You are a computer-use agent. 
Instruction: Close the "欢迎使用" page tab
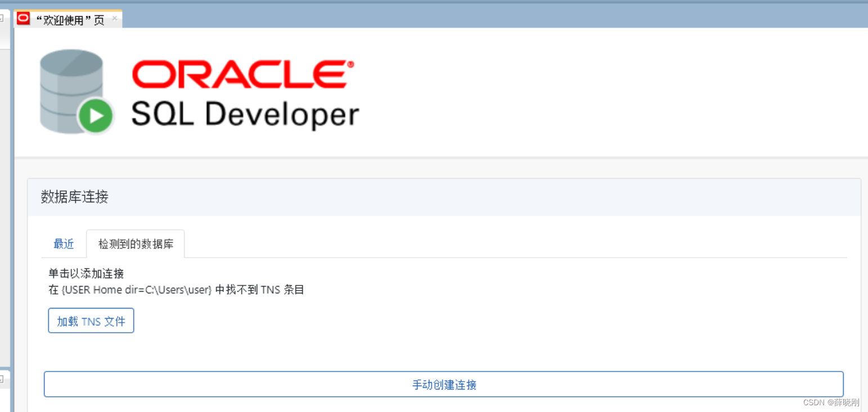(x=115, y=18)
